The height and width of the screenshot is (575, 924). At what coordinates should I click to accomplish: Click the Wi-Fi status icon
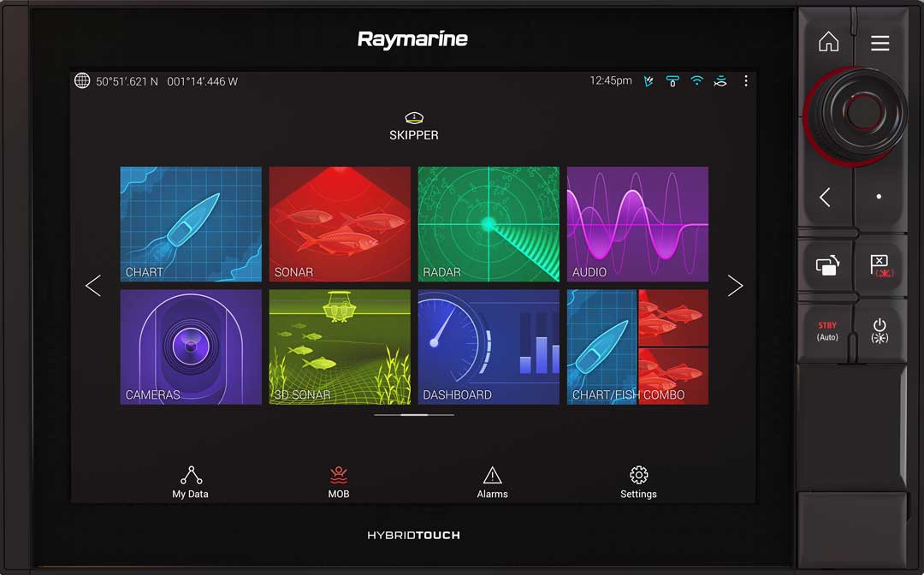697,80
